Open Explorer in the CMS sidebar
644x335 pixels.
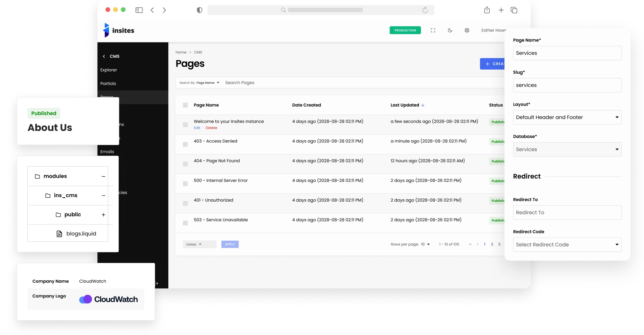click(109, 70)
